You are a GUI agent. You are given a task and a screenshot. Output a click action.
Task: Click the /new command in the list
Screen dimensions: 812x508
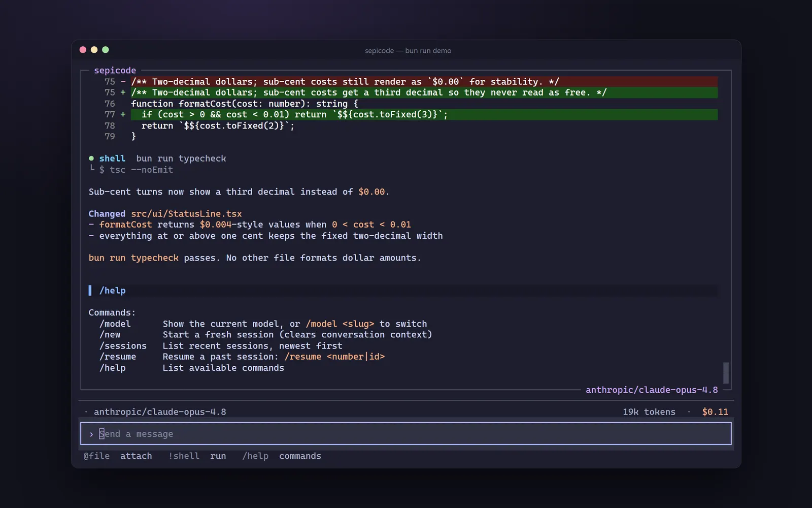(x=110, y=335)
